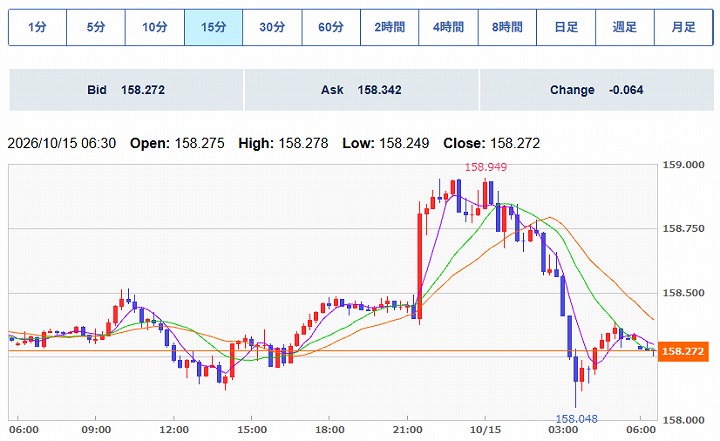720x441 pixels.
Task: Click the 158.048 low price marker
Action: point(577,418)
